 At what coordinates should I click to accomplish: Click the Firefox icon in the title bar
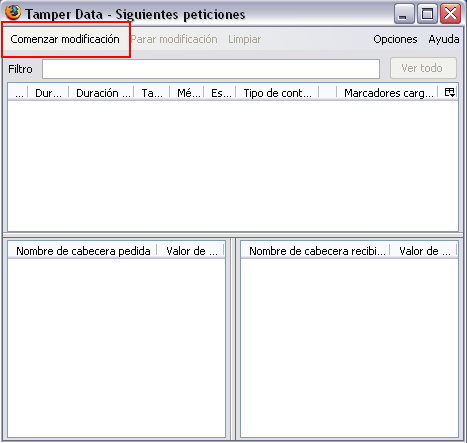coord(13,13)
